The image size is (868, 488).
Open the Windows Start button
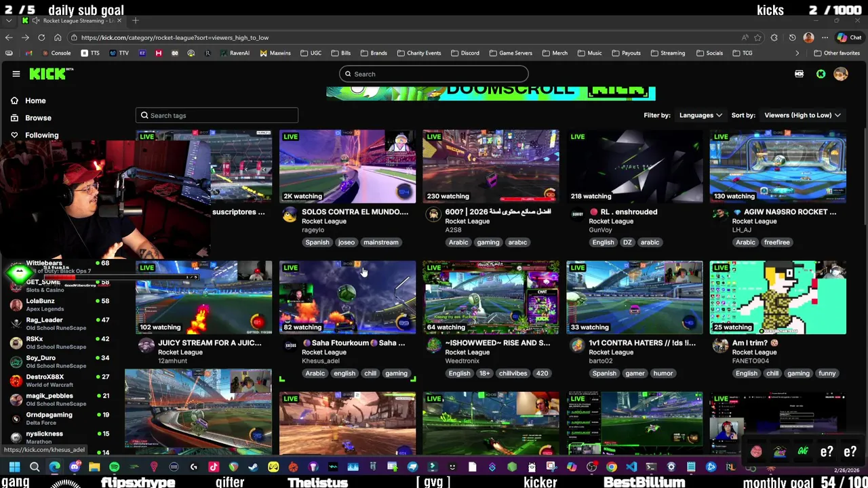tap(14, 466)
